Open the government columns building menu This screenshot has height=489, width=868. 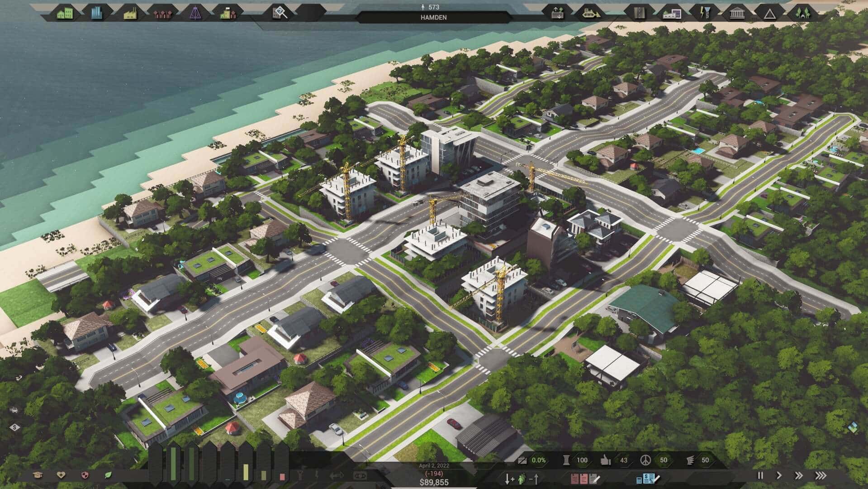(737, 13)
